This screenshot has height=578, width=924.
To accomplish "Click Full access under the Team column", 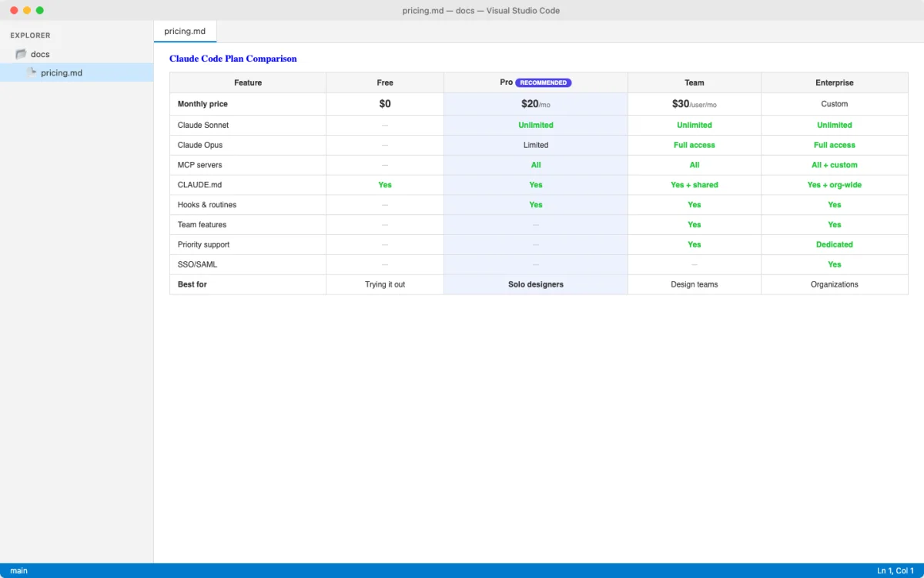I will (695, 145).
